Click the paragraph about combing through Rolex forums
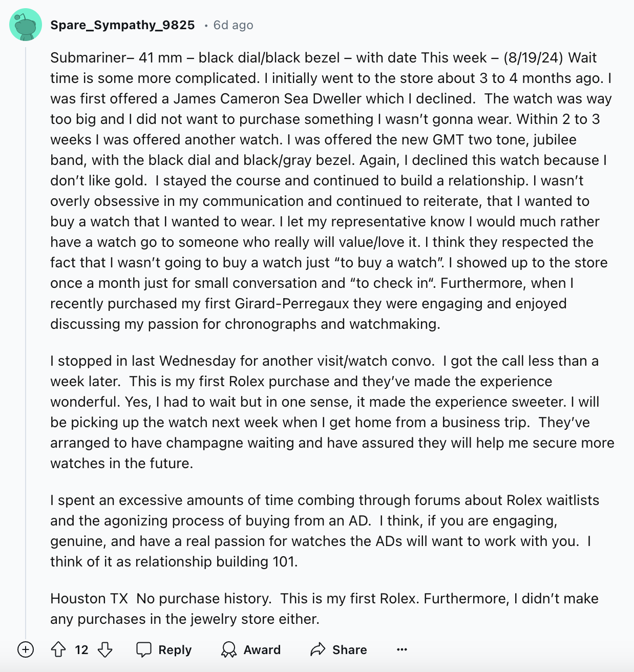The width and height of the screenshot is (634, 672). 325,531
